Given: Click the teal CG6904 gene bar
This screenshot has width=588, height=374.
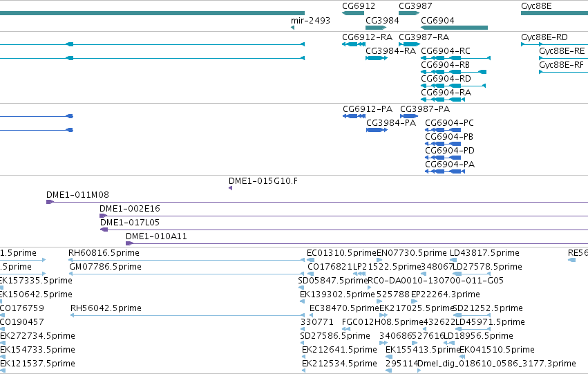Looking at the screenshot, I should coord(454,28).
